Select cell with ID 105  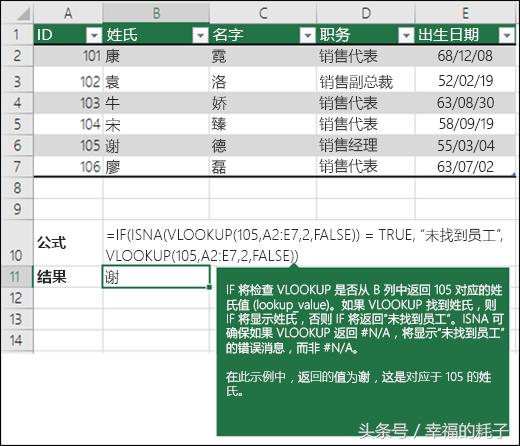click(68, 145)
